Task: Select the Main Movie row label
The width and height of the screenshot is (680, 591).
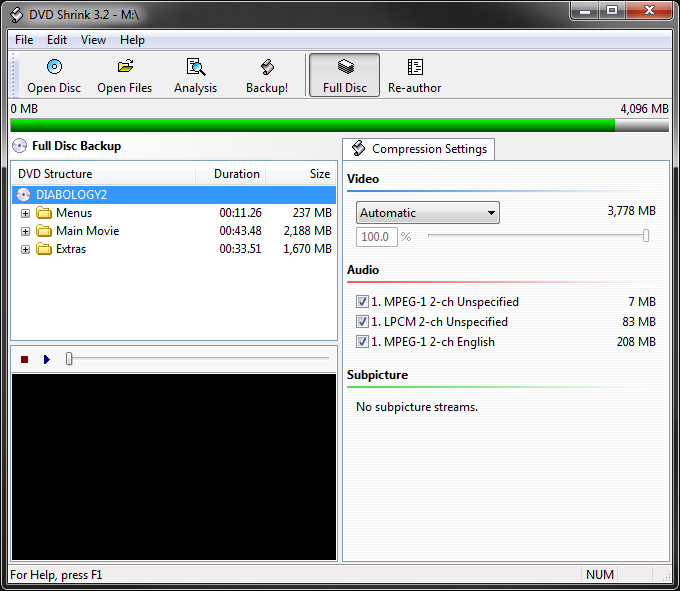Action: pyautogui.click(x=88, y=231)
